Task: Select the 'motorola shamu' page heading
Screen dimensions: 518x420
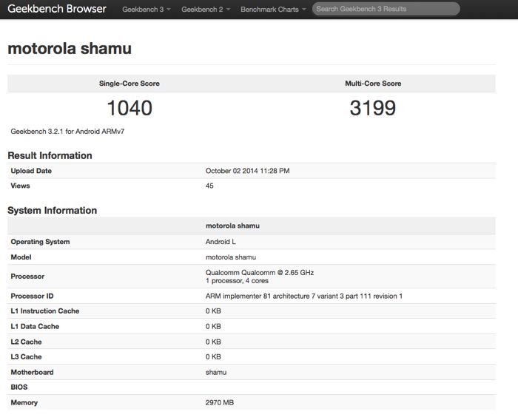Action: [x=70, y=48]
